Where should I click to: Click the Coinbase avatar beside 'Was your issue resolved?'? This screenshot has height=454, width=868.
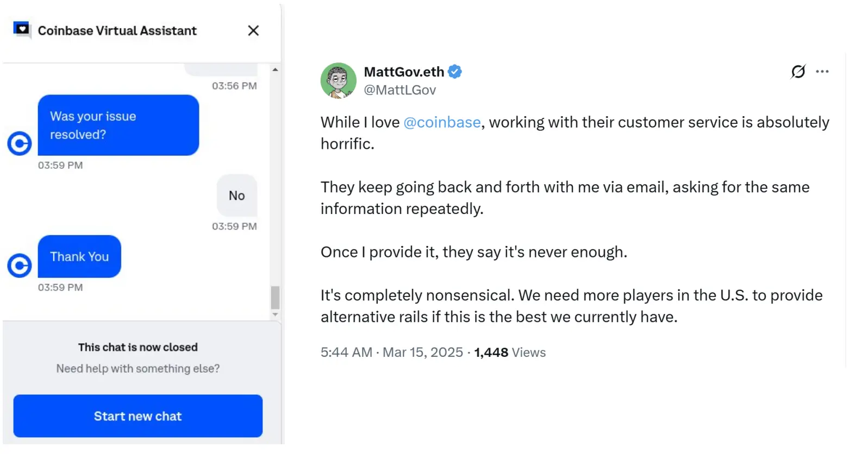(20, 144)
